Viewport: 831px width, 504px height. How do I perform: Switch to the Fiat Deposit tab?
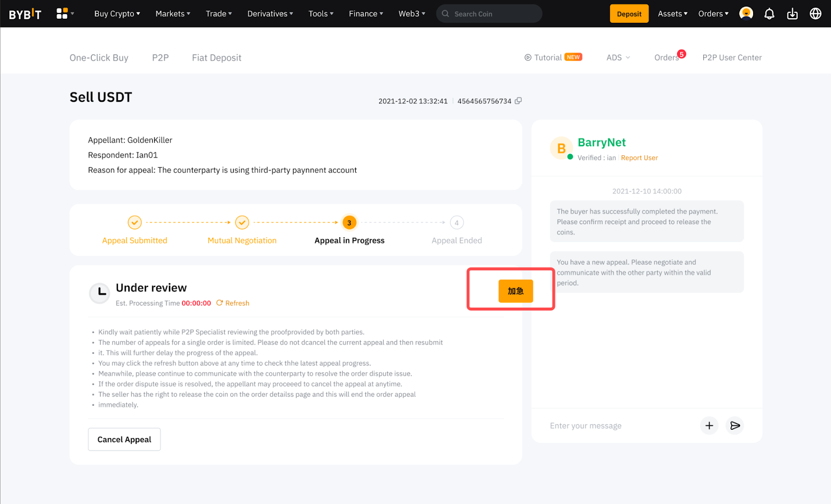pos(217,58)
